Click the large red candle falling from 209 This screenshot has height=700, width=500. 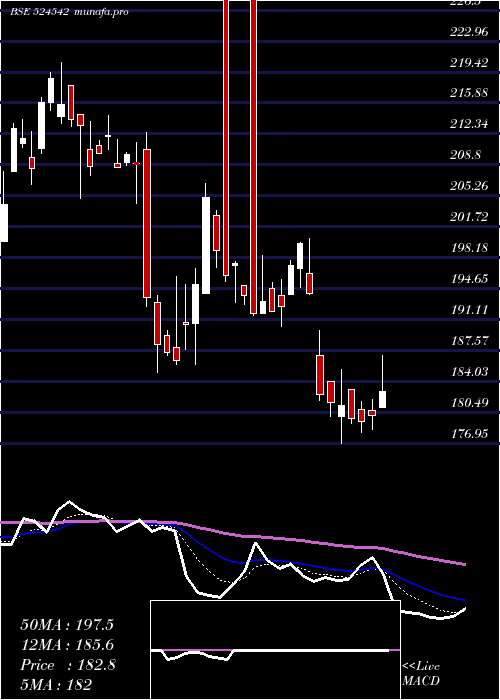[x=146, y=223]
